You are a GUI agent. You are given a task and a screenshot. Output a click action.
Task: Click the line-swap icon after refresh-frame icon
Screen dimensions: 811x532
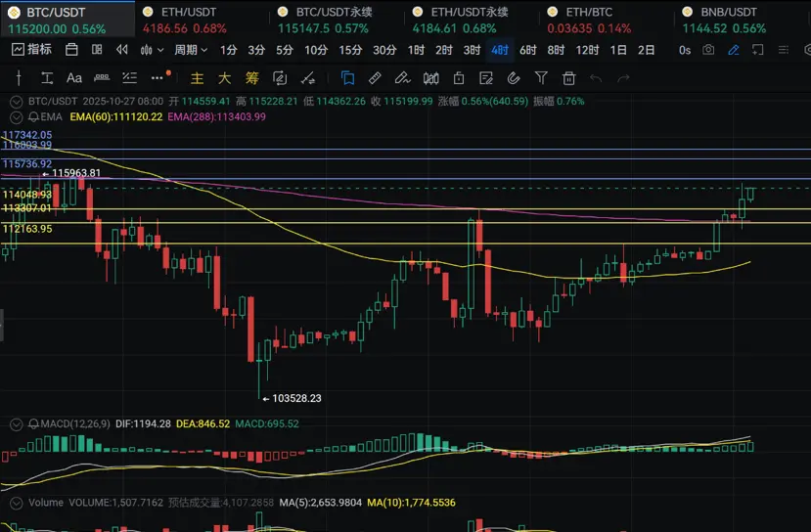pyautogui.click(x=308, y=78)
